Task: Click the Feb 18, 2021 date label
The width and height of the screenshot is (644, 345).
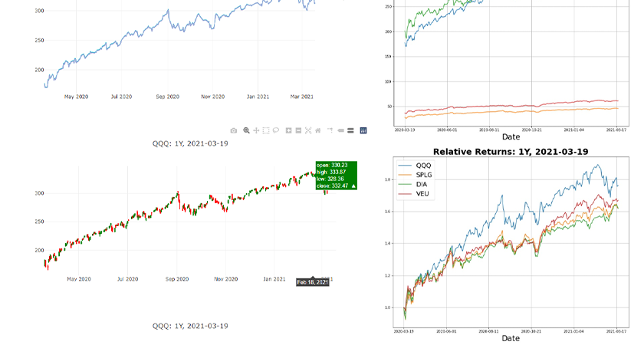Action: [313, 282]
